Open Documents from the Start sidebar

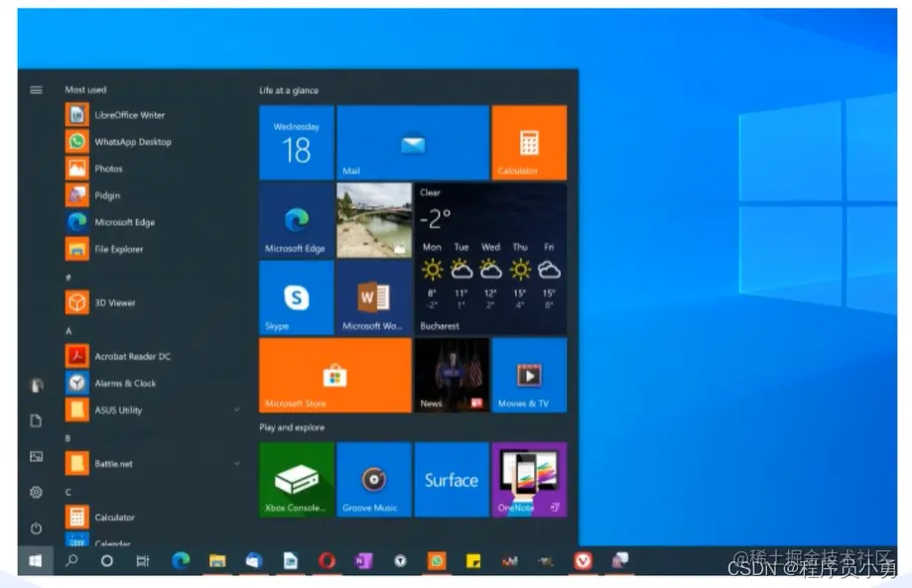tap(36, 420)
